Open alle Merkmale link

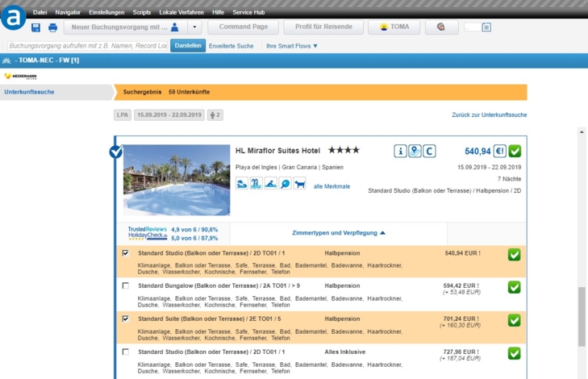click(x=332, y=186)
